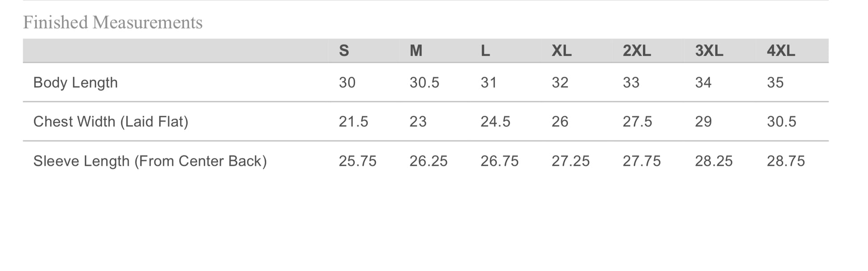
Task: Click the 2XL size column header
Action: (637, 51)
